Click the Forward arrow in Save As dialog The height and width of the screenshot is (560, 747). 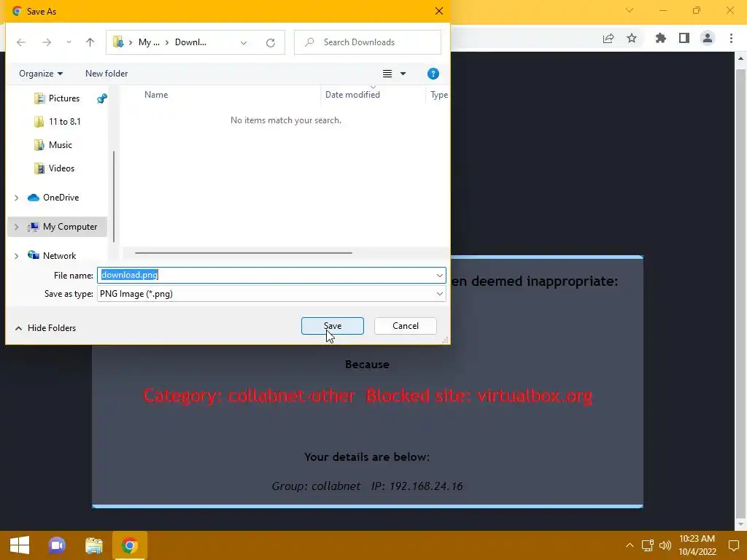pos(46,42)
